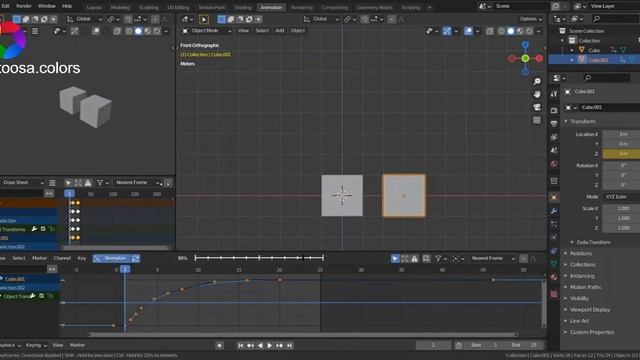Click the graph editor horizontal scrollbar
This screenshot has width=640, height=360.
click(x=304, y=335)
